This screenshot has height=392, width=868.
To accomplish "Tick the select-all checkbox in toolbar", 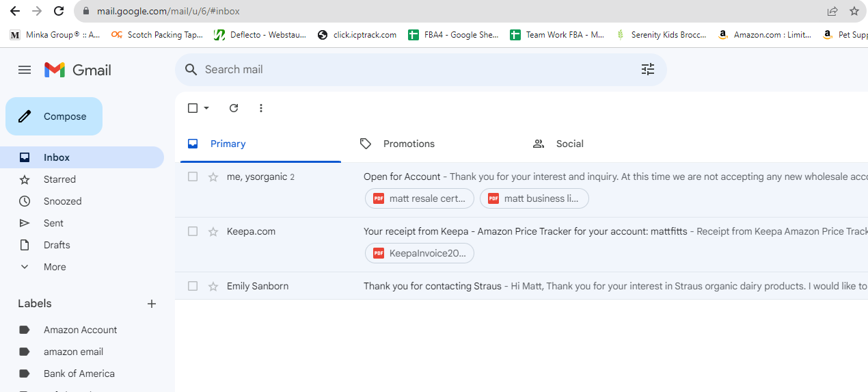I will (x=193, y=108).
